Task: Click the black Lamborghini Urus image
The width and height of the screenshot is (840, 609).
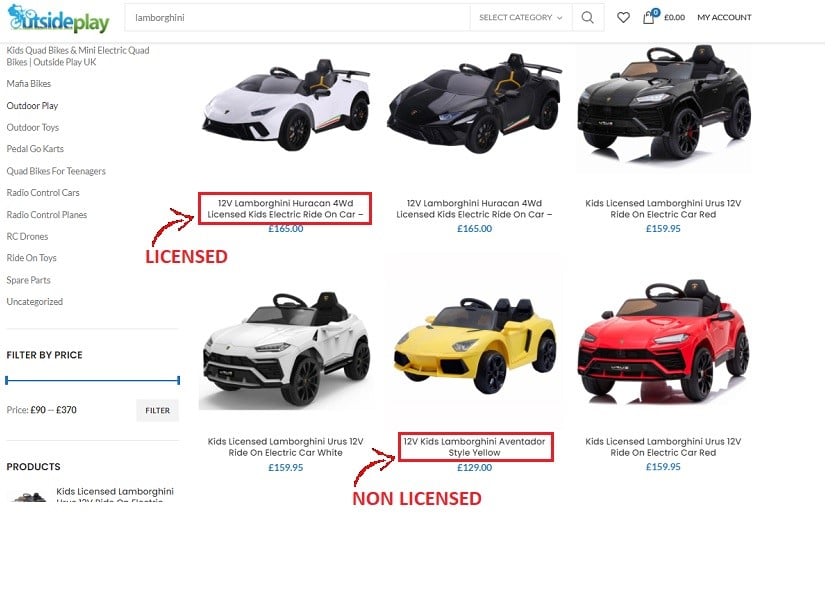Action: click(x=663, y=106)
